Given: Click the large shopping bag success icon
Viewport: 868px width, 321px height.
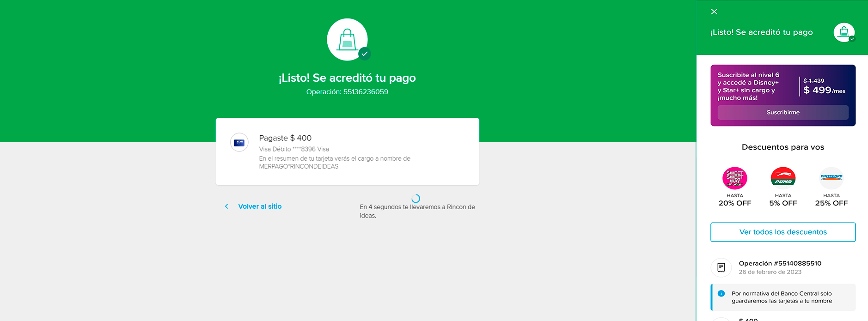Looking at the screenshot, I should pos(347,40).
